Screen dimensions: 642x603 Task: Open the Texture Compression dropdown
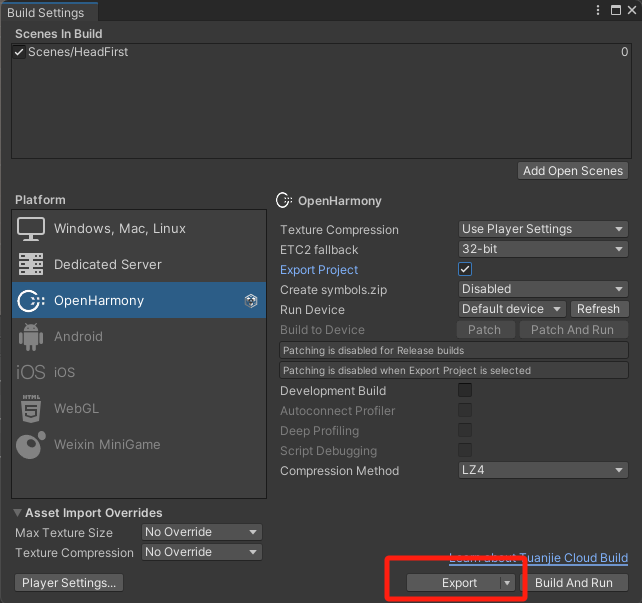point(543,229)
